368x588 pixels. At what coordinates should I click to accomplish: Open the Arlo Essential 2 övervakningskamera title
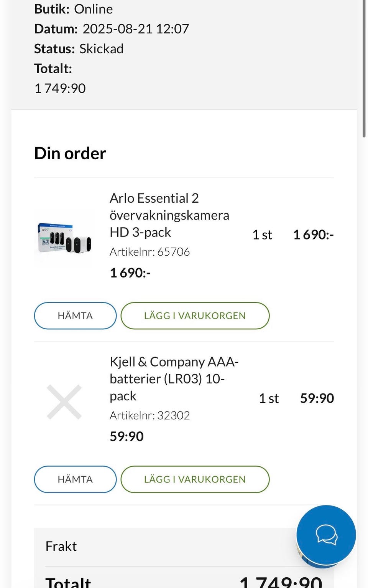click(x=169, y=215)
